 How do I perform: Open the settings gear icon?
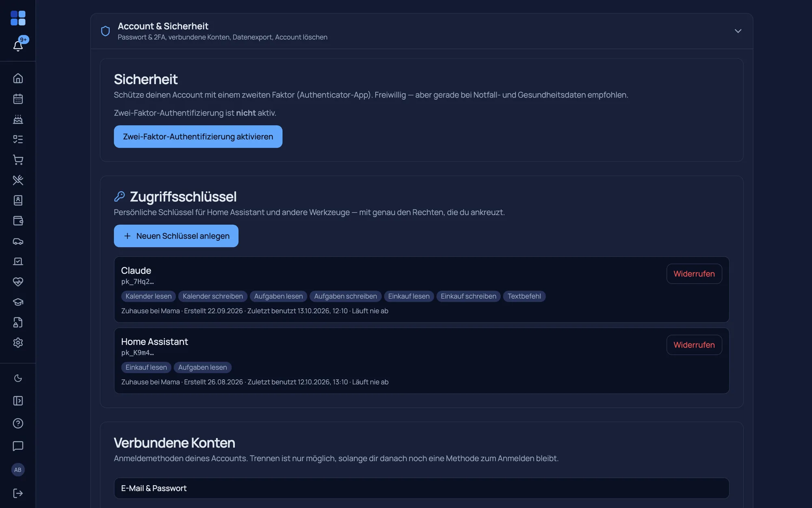point(18,343)
